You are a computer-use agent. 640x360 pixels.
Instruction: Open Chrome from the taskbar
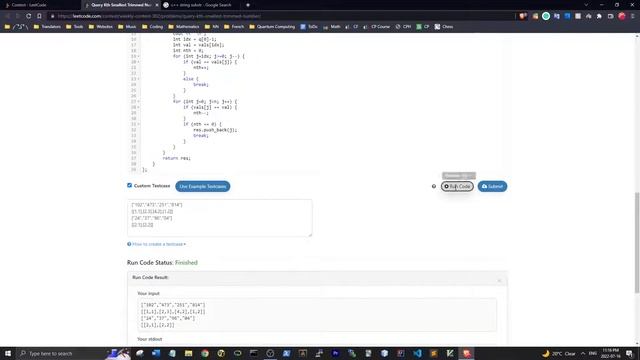pyautogui.click(x=205, y=353)
